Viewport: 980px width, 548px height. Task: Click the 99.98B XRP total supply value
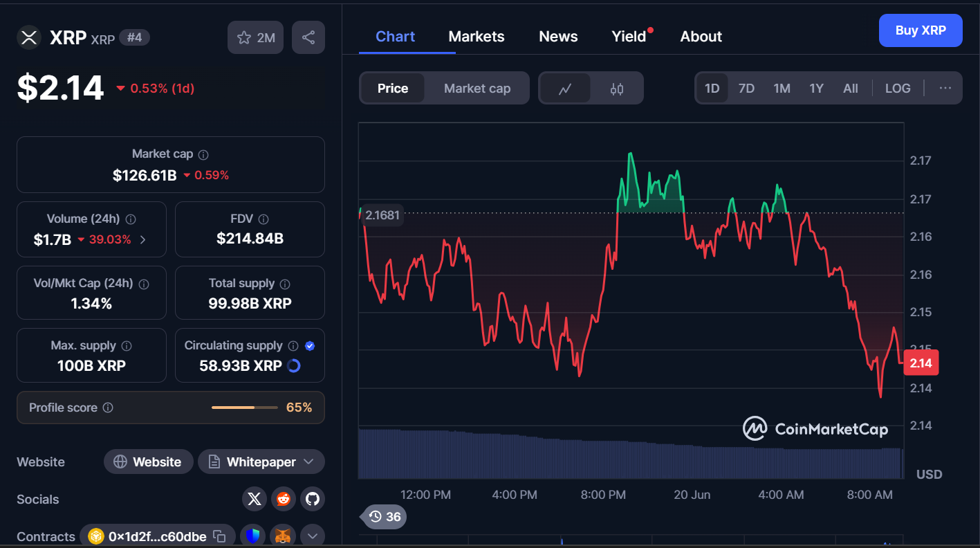point(250,303)
